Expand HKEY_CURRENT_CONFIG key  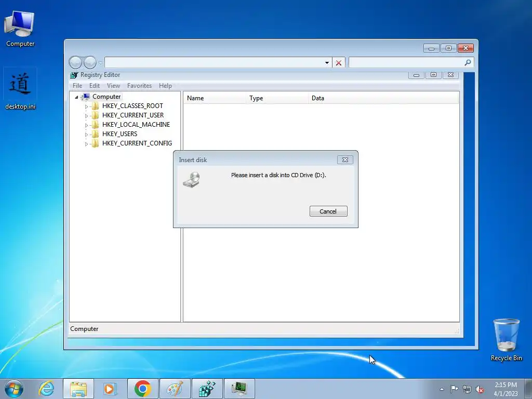click(86, 144)
